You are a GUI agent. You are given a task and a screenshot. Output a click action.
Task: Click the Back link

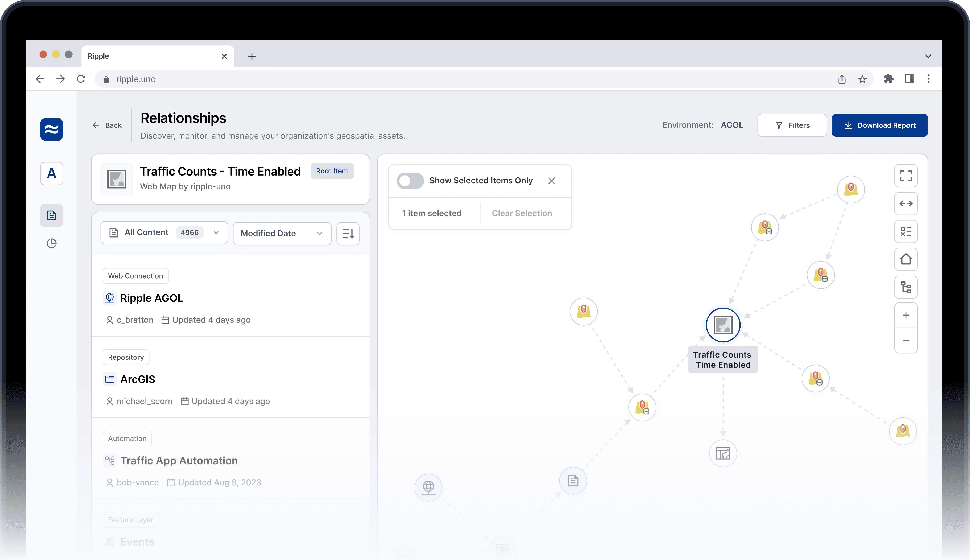[107, 125]
